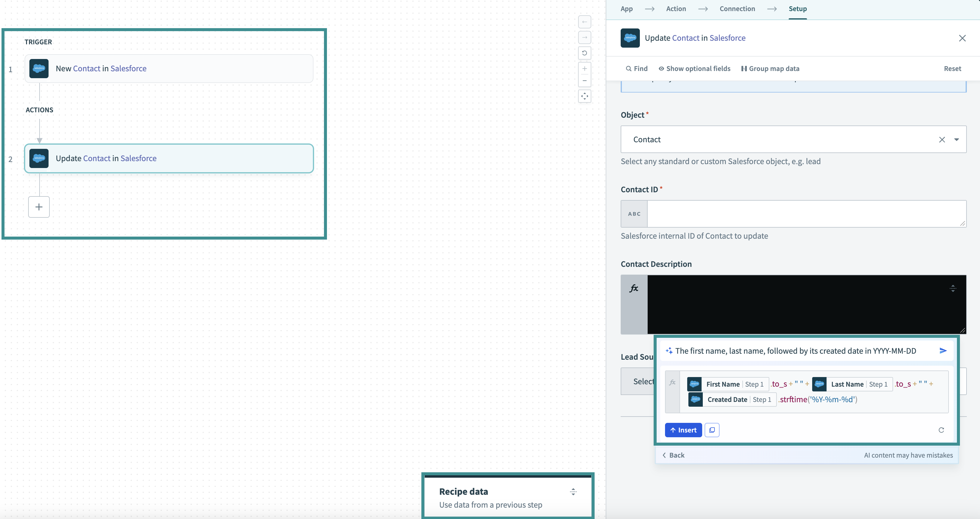The height and width of the screenshot is (519, 980).
Task: Click the copy icon next to Insert button
Action: pyautogui.click(x=712, y=429)
